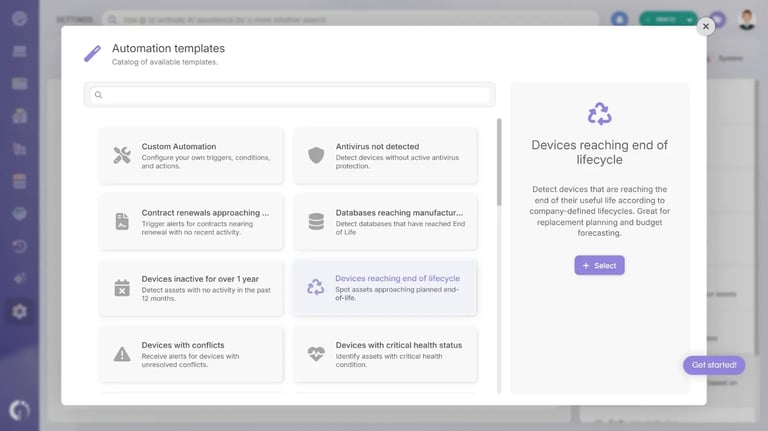Open the Settings gear in the sidebar
This screenshot has height=431, width=768.
[x=20, y=311]
